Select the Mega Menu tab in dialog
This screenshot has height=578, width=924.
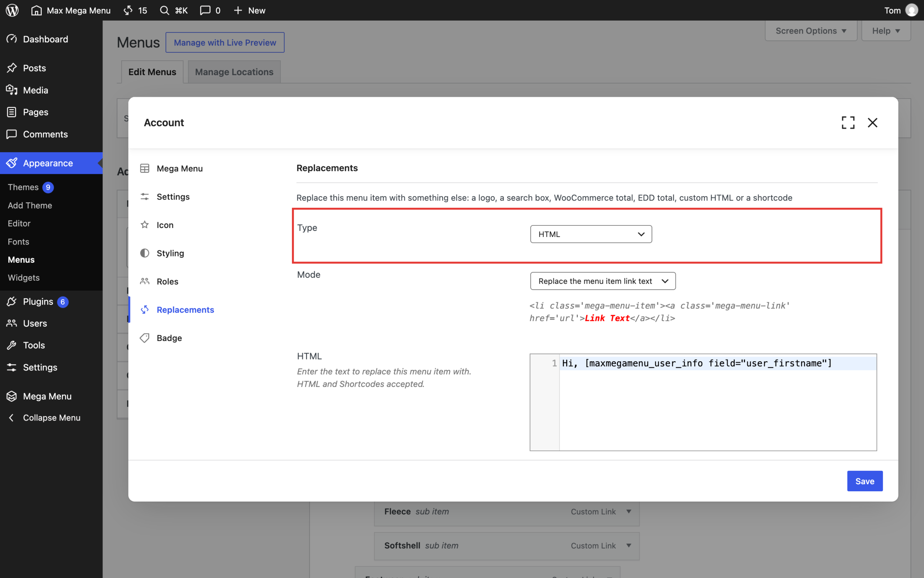pos(171,169)
